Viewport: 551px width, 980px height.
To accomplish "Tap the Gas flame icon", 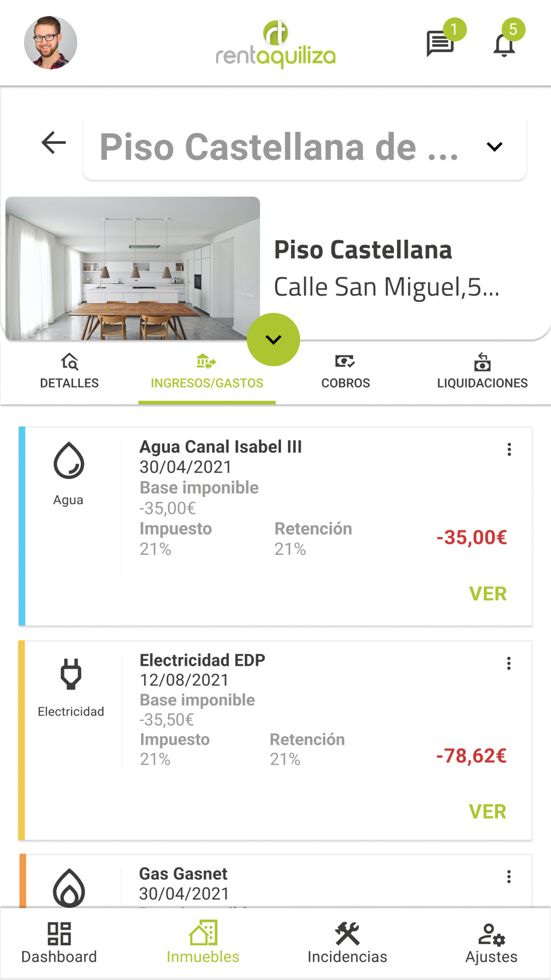I will (x=69, y=887).
